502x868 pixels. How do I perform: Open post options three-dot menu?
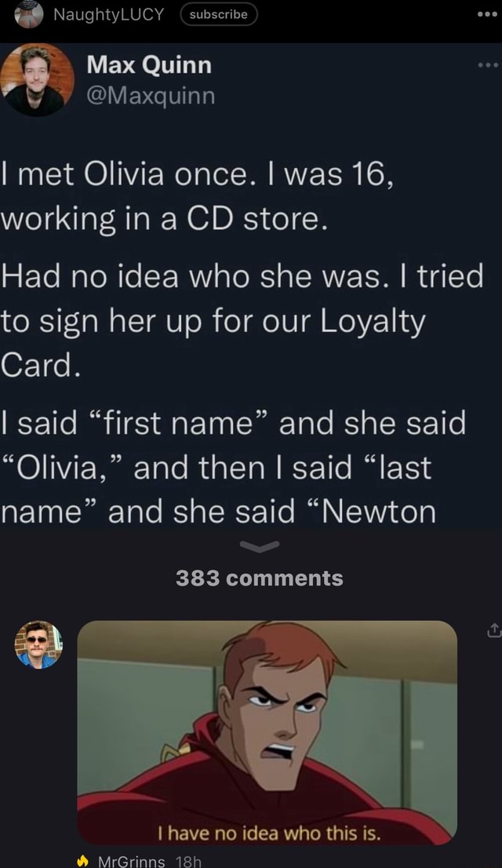click(487, 14)
